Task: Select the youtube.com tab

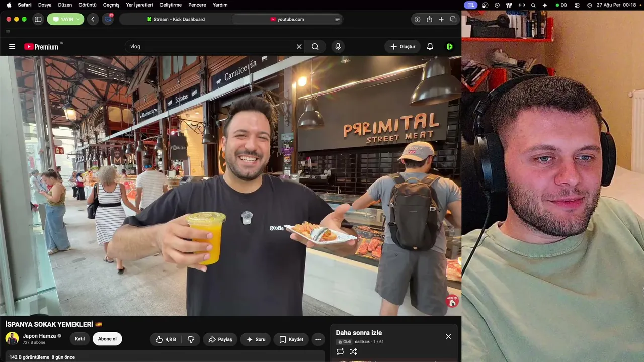Action: pos(287,19)
